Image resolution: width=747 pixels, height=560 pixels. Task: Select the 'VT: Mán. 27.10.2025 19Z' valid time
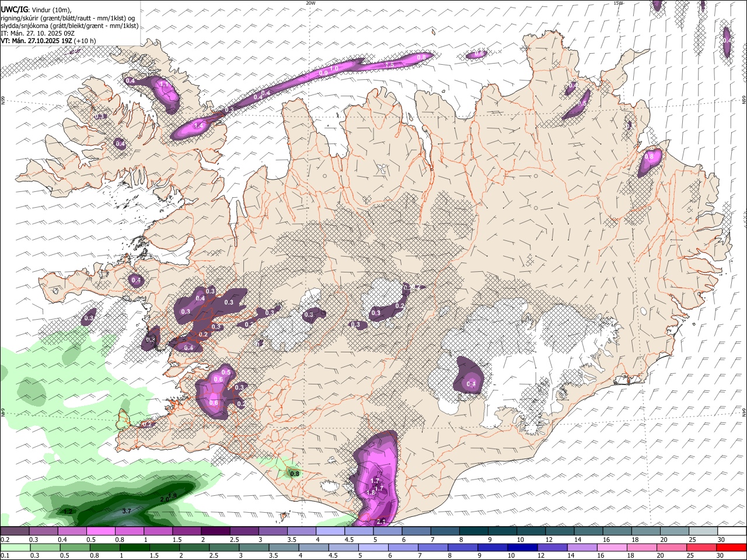click(37, 41)
